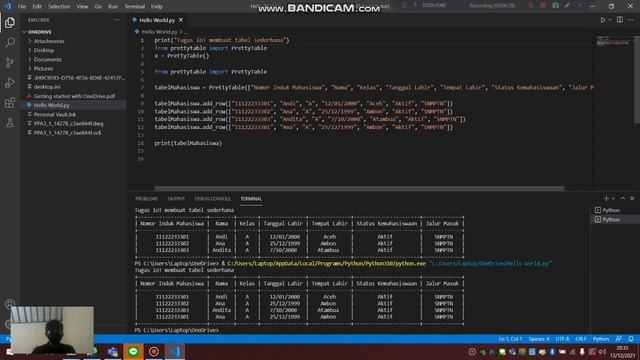Open desktop.ini in explorer
The width and height of the screenshot is (640, 360).
pyautogui.click(x=47, y=87)
